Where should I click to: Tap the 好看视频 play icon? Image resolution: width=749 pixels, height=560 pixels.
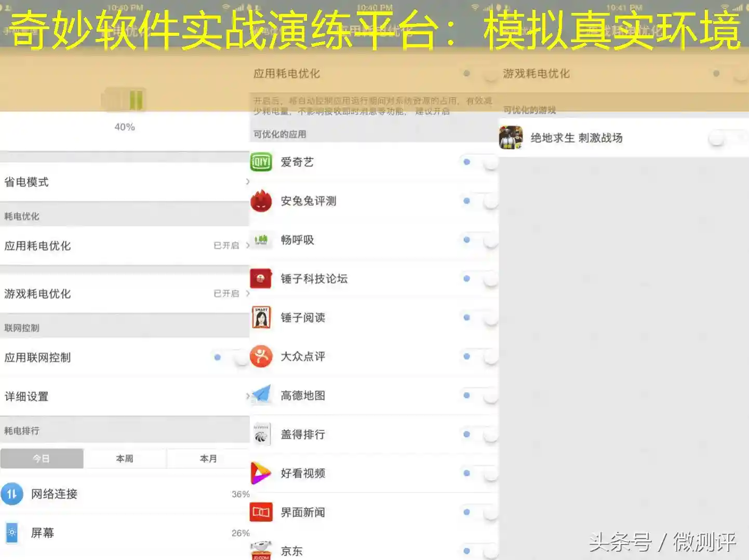261,473
